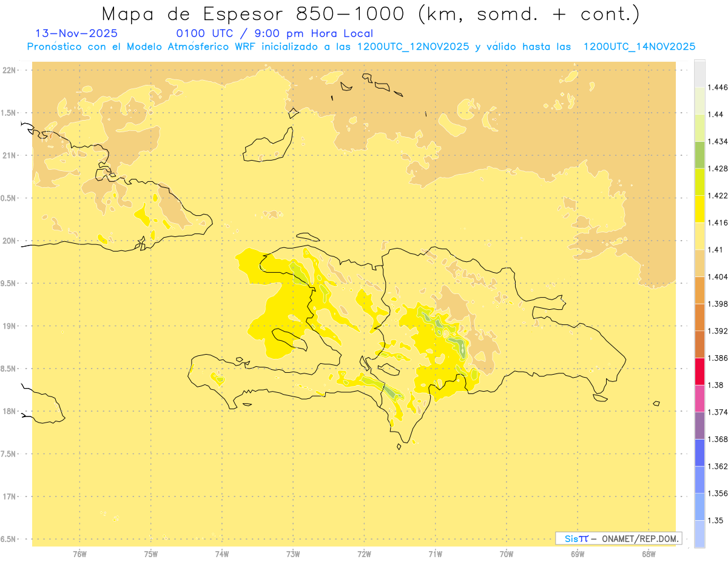This screenshot has width=728, height=562.
Task: Click the date label "13-Nov-2025"
Action: pyautogui.click(x=76, y=33)
